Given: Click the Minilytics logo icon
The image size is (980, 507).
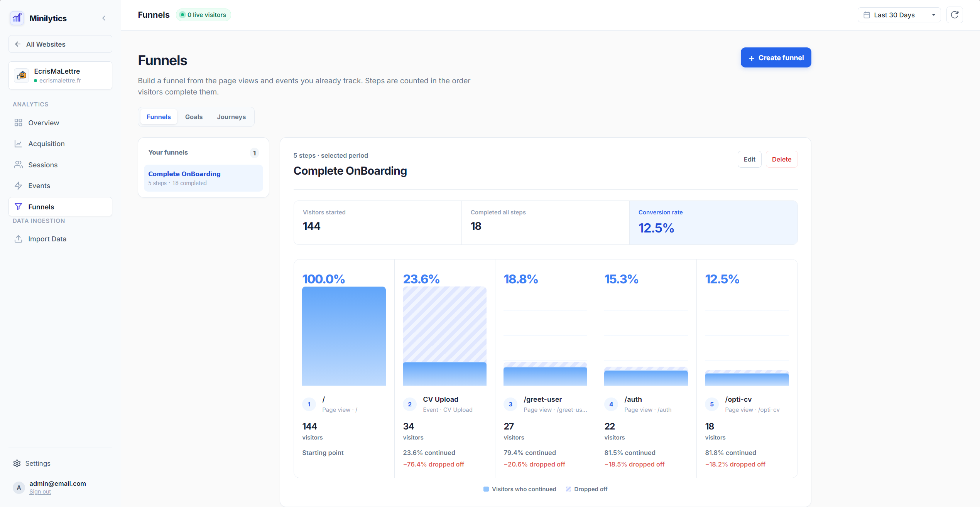Looking at the screenshot, I should [x=17, y=18].
